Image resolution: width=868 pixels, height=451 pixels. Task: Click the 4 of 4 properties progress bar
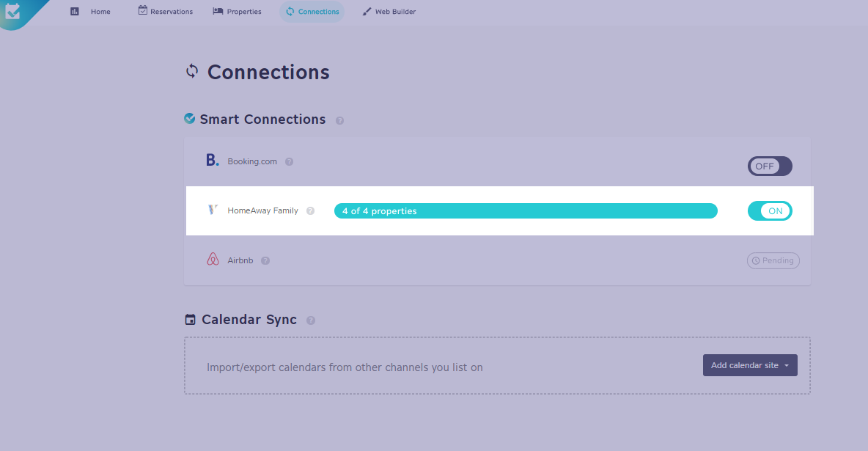[526, 211]
